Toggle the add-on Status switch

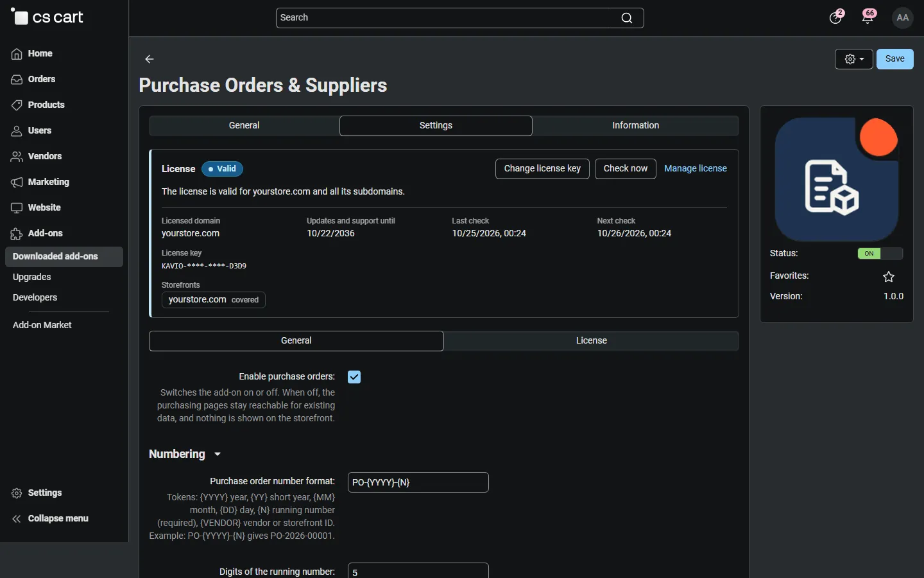point(880,254)
